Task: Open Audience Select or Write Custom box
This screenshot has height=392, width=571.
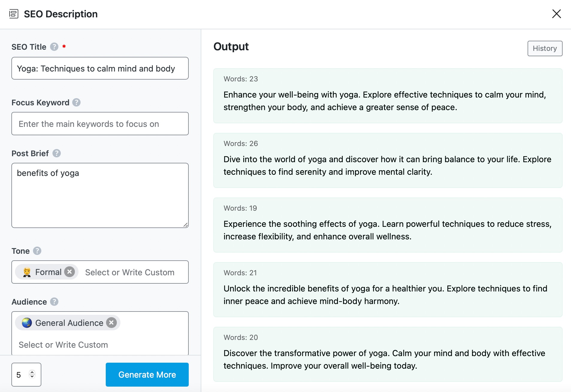Action: pyautogui.click(x=63, y=345)
